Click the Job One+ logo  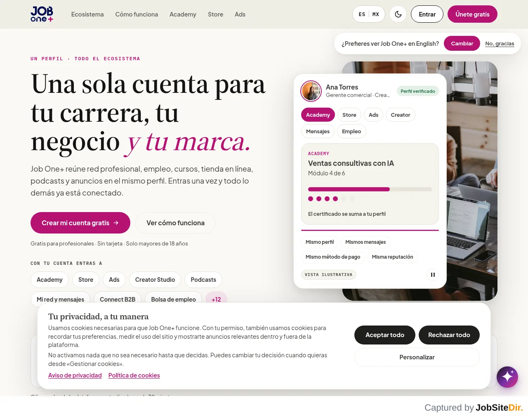42,14
